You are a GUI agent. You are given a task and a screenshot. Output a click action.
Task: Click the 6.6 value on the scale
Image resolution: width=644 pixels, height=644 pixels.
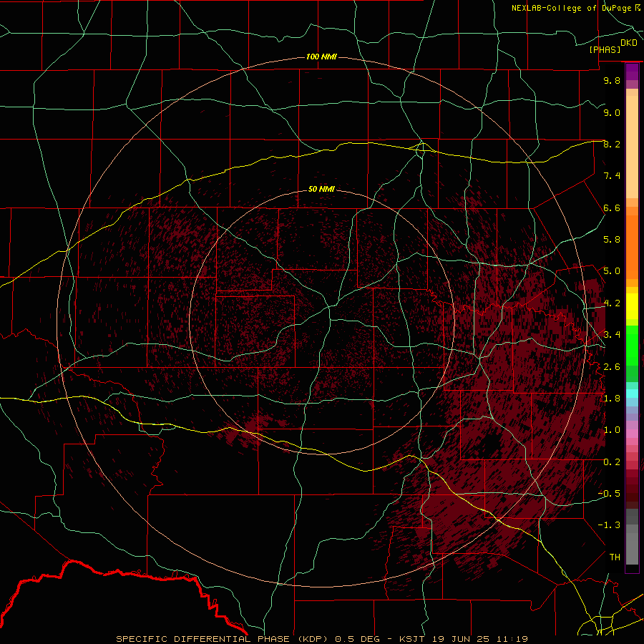pos(612,208)
